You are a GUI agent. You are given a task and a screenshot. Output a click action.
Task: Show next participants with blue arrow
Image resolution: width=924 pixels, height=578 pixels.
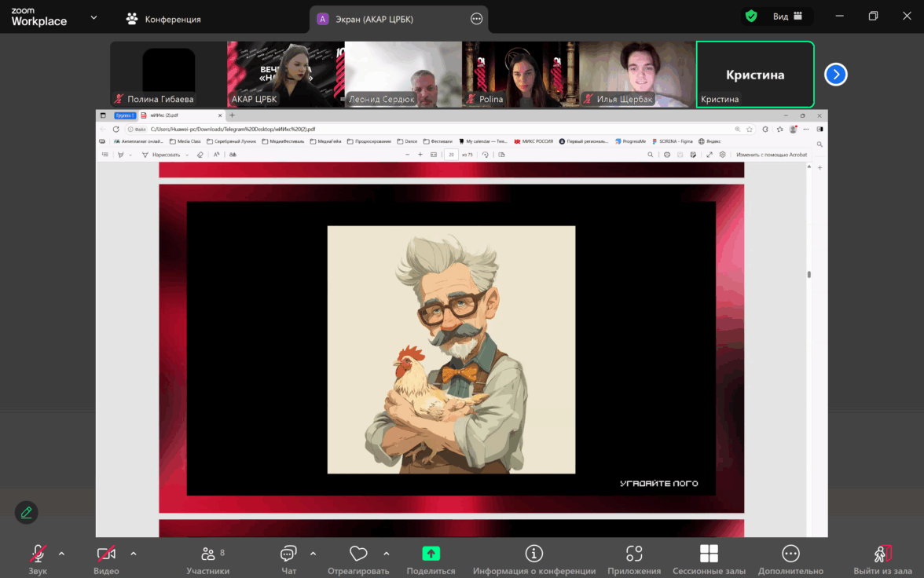(x=835, y=75)
